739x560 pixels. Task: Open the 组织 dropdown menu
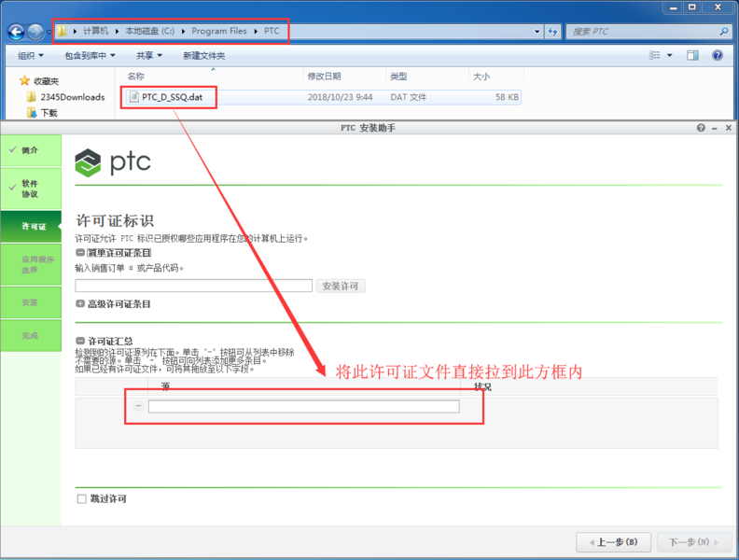[31, 56]
